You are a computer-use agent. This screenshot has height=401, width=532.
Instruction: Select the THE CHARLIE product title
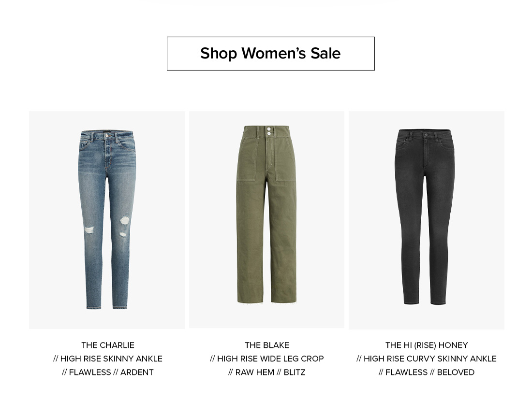(108, 345)
